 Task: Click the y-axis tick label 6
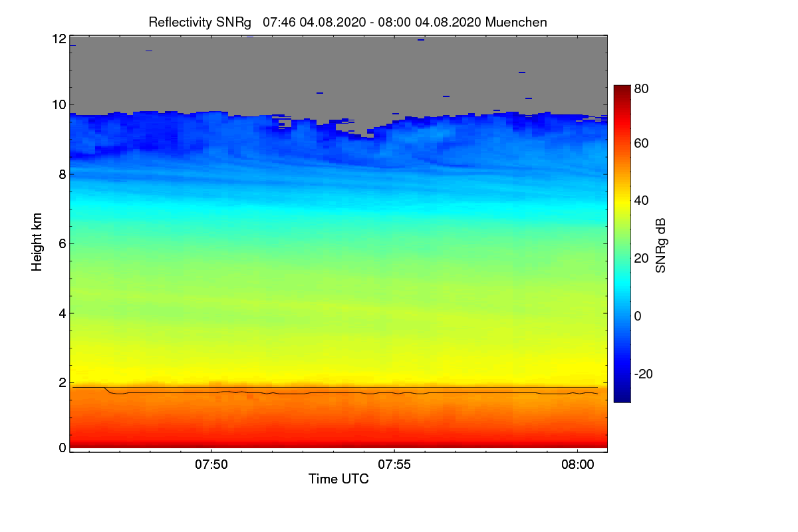(62, 243)
